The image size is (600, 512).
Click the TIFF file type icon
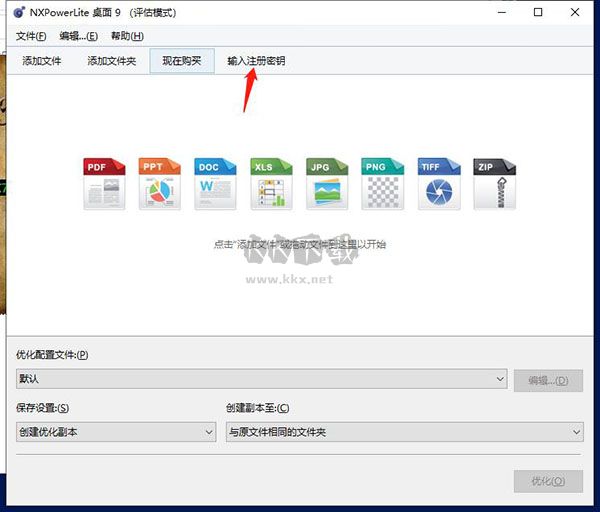(439, 184)
